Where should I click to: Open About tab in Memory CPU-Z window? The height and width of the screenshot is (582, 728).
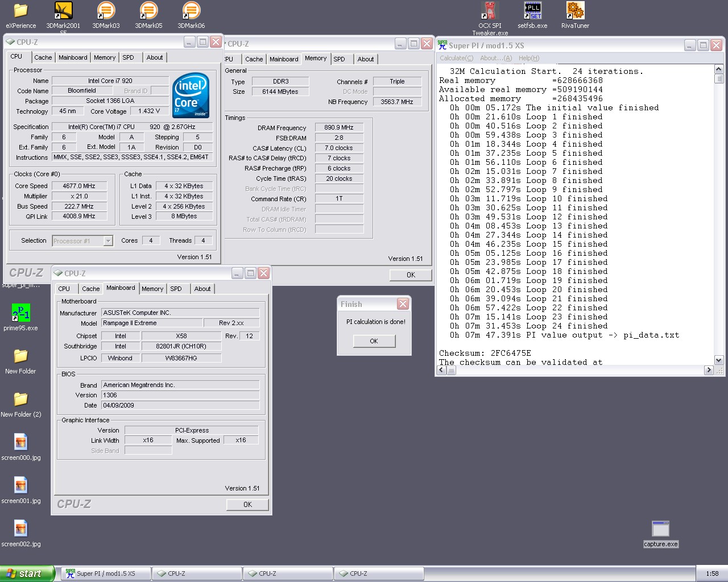tap(366, 59)
